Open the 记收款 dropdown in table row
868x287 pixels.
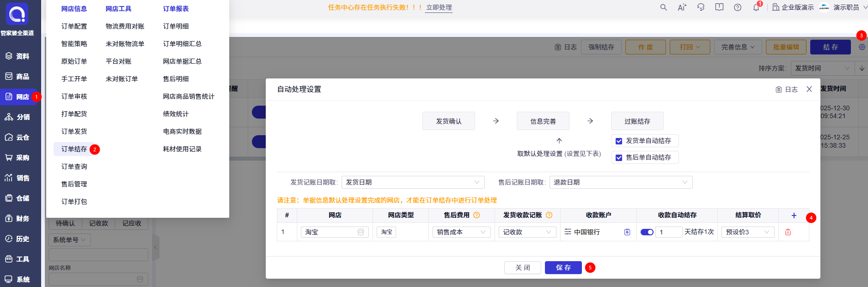click(x=527, y=232)
